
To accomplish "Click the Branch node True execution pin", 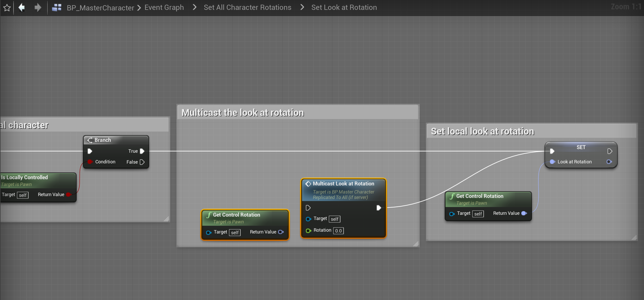I will coord(142,151).
